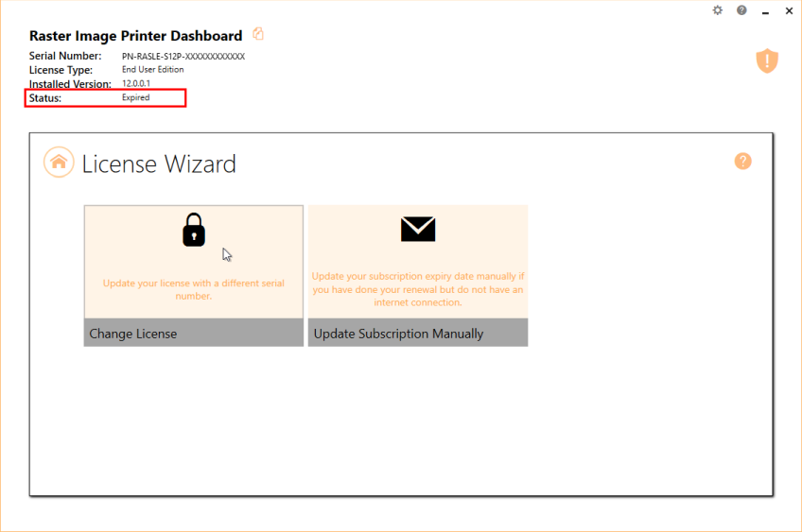This screenshot has height=532, width=802.
Task: Open License Wizard help question mark icon
Action: [742, 161]
